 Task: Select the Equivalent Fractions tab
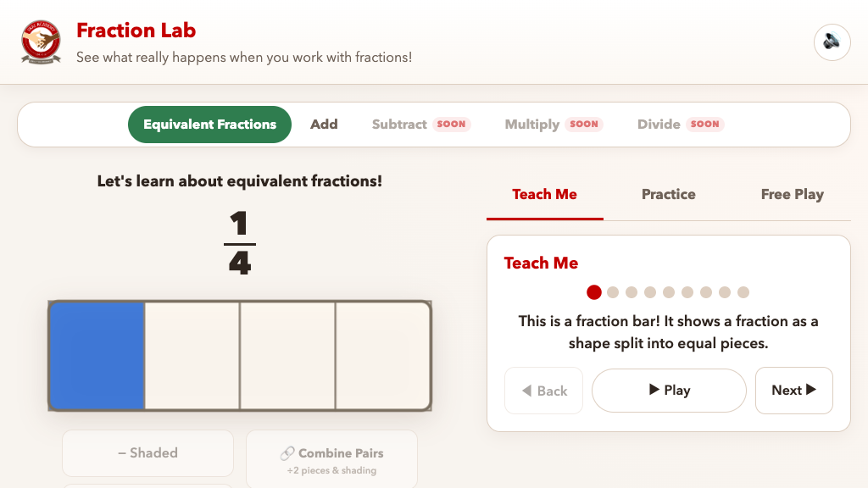(210, 125)
